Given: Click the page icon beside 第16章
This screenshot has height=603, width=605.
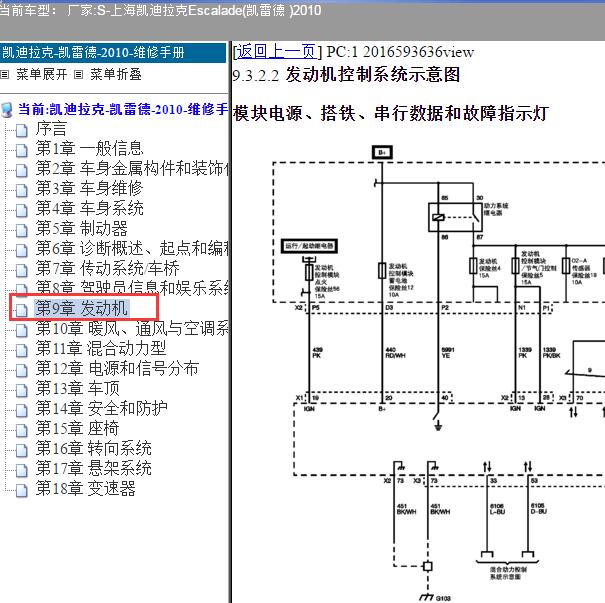Looking at the screenshot, I should [22, 451].
